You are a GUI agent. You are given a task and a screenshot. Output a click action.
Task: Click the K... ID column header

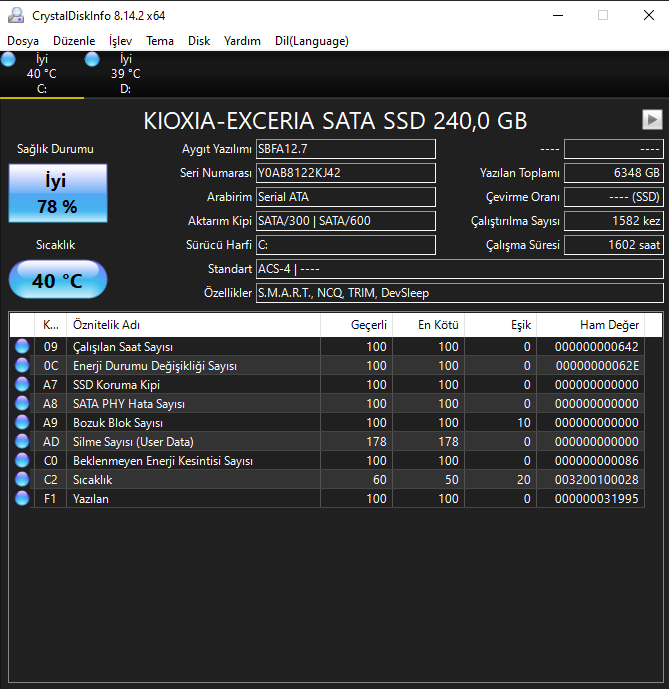pyautogui.click(x=51, y=325)
